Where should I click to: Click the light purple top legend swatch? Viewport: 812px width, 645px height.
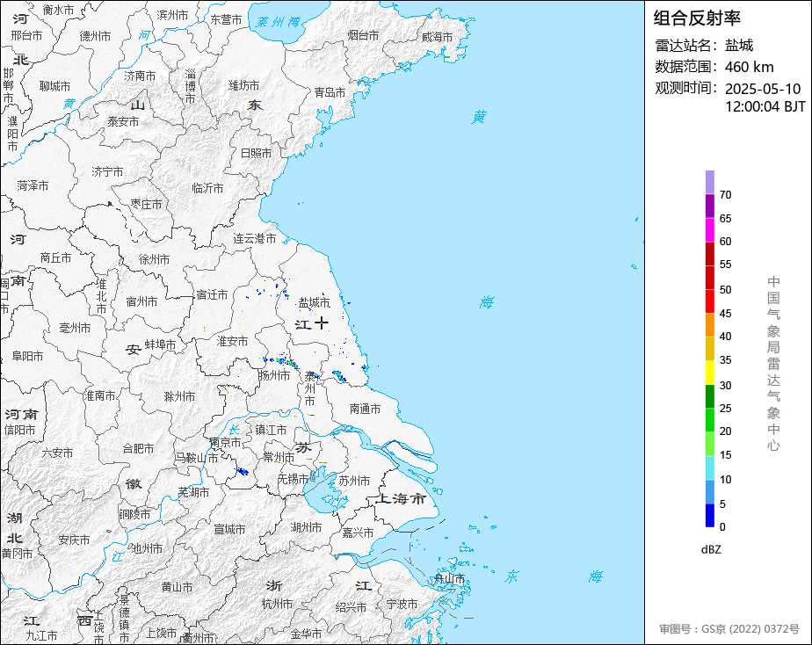pyautogui.click(x=710, y=182)
